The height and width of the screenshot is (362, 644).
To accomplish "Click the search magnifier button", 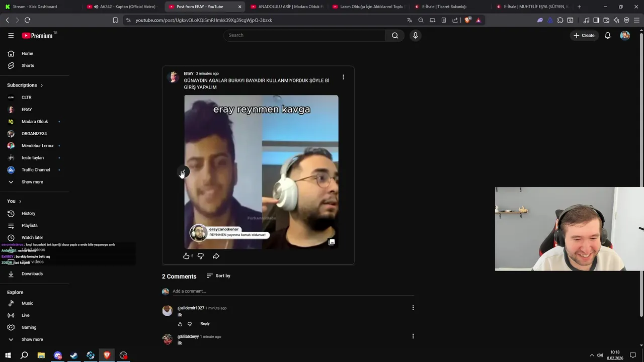I will tap(395, 35).
